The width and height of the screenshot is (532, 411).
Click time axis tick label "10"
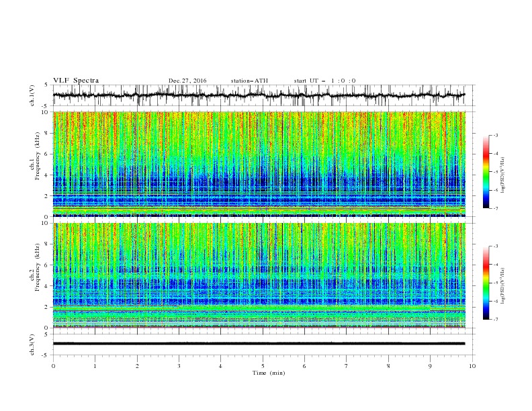472,366
